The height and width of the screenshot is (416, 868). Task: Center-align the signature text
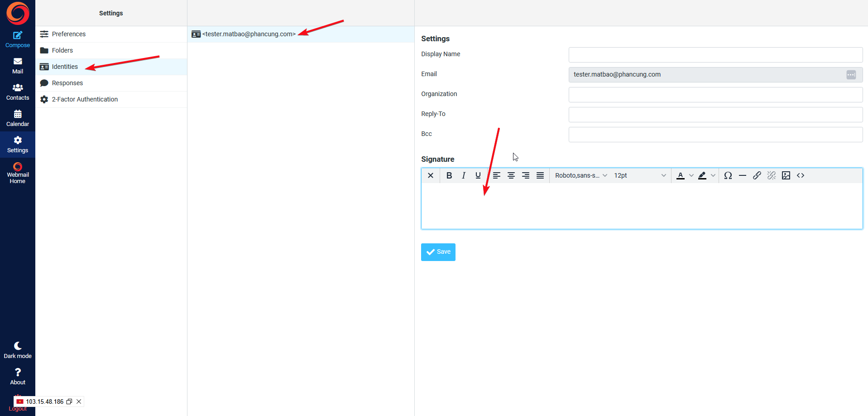coord(511,175)
